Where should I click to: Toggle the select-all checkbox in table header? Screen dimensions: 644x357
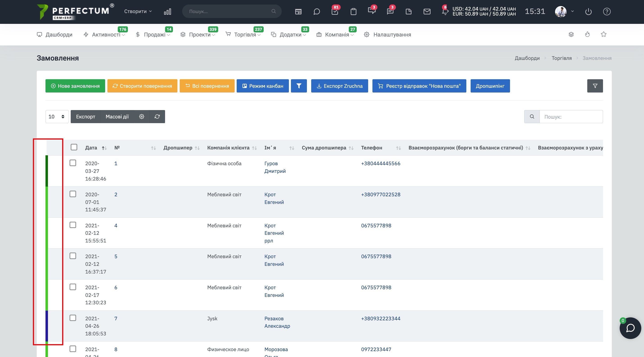[74, 147]
